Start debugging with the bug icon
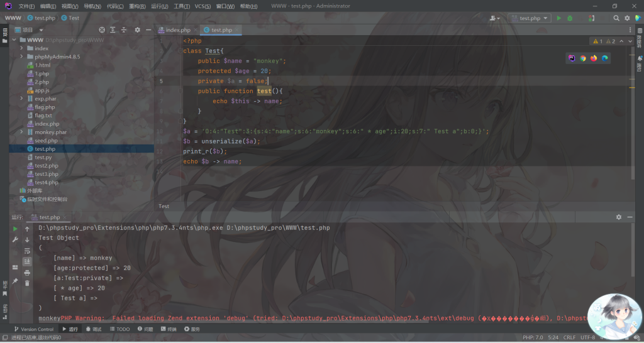644x343 pixels. (x=570, y=18)
